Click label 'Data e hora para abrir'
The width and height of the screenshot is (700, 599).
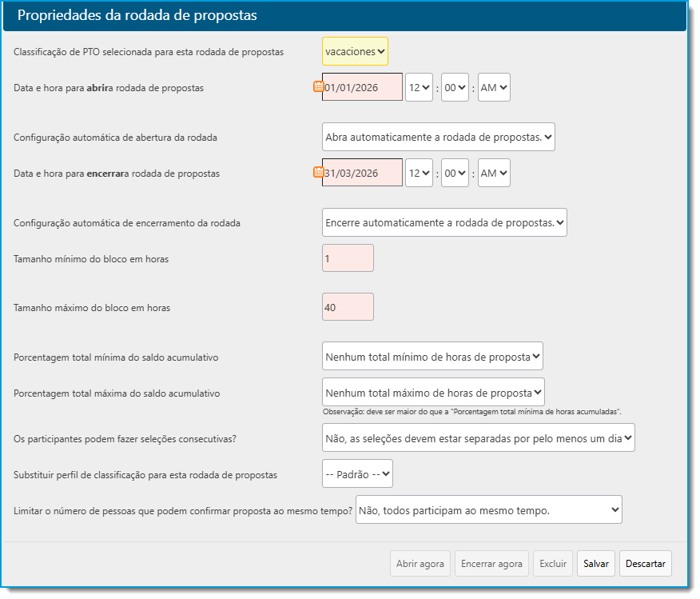coord(109,88)
